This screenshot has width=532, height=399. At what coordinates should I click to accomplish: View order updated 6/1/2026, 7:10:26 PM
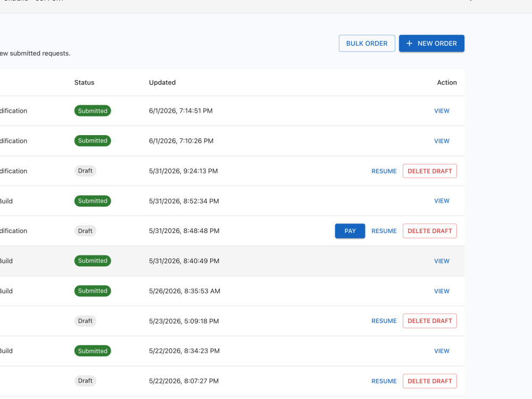442,141
